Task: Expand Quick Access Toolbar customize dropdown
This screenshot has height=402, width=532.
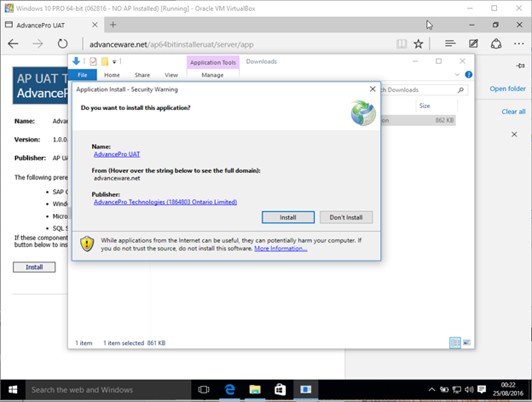Action: [x=113, y=61]
